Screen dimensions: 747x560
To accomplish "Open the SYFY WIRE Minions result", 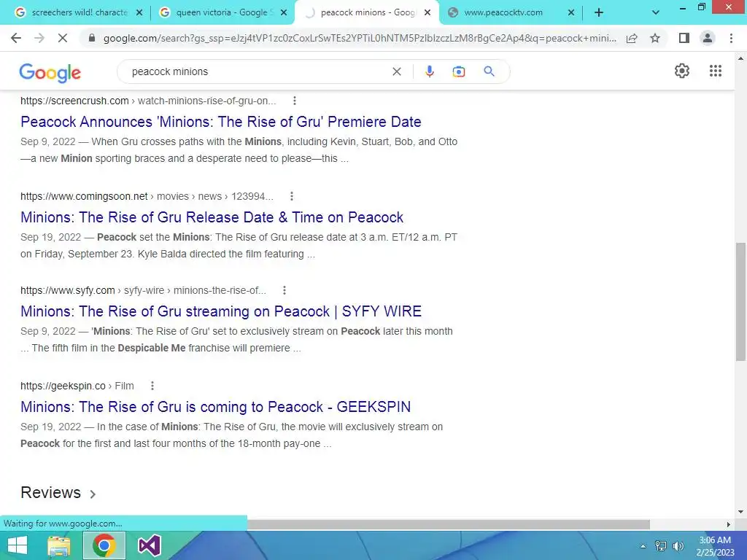I will pos(220,311).
